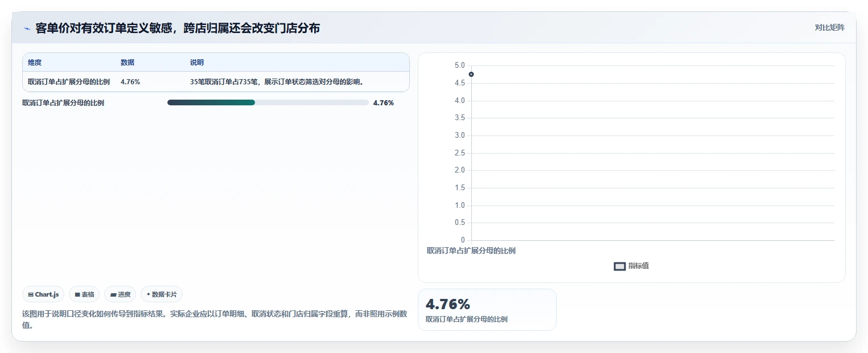Click the 说明 column header
Image resolution: width=868 pixels, height=353 pixels.
click(x=197, y=63)
